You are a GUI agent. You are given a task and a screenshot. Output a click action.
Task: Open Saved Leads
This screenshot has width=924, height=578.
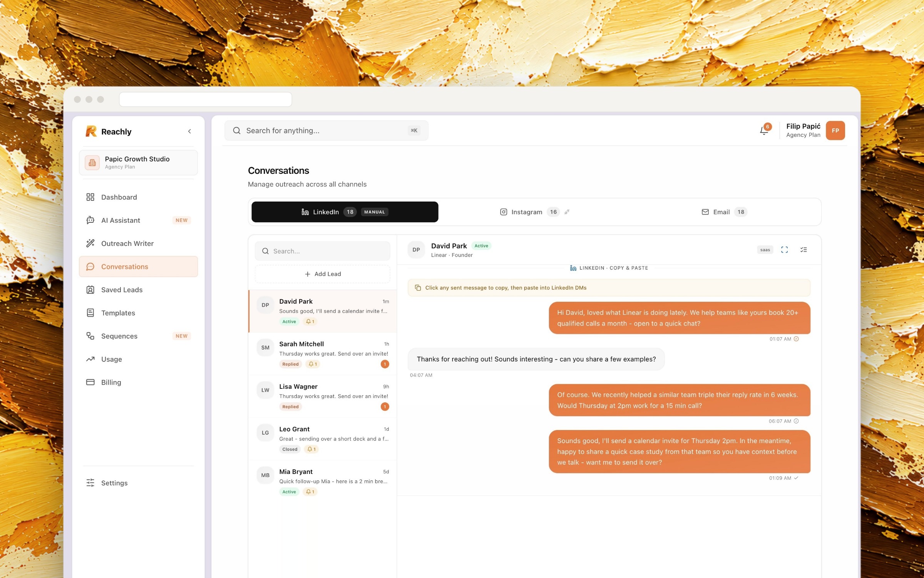138,290
